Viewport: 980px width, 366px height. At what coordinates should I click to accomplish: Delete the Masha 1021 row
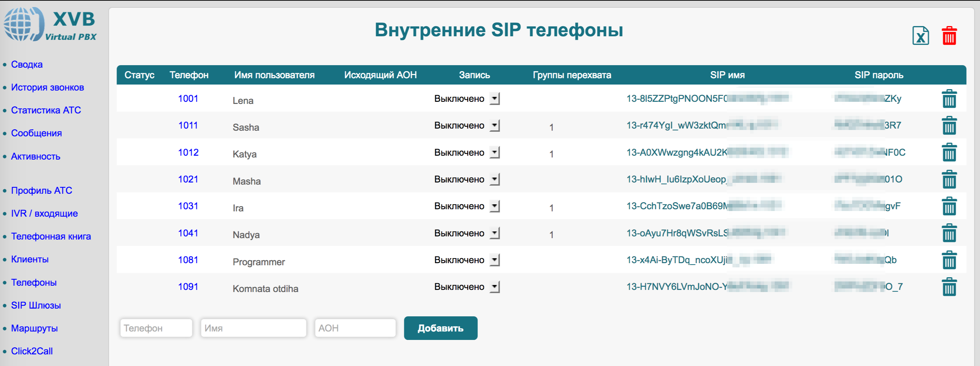click(x=949, y=179)
